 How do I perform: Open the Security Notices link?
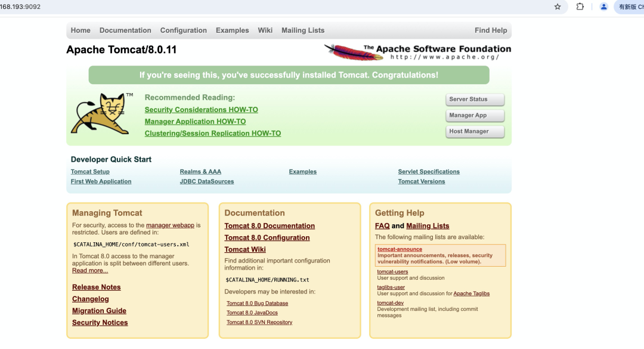pos(100,323)
